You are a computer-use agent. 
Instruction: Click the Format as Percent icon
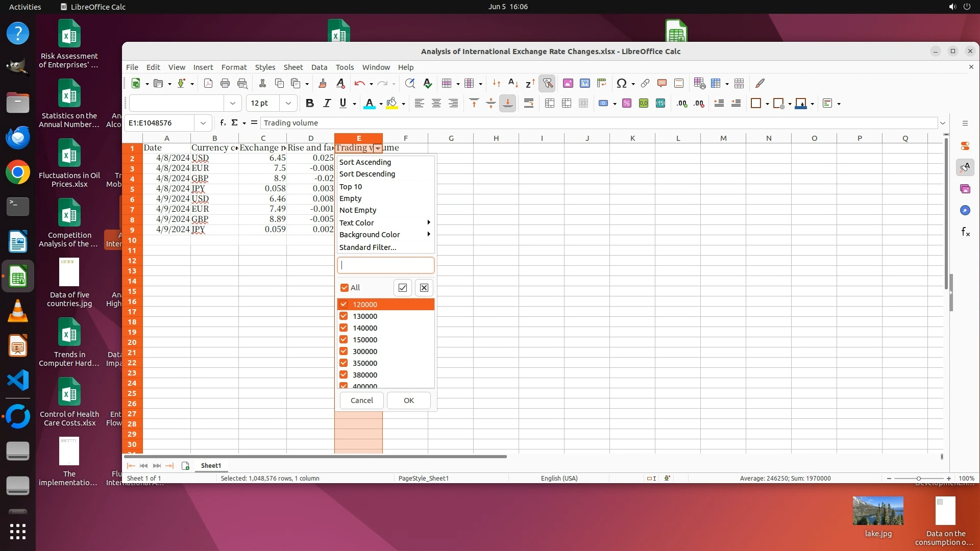point(627,103)
